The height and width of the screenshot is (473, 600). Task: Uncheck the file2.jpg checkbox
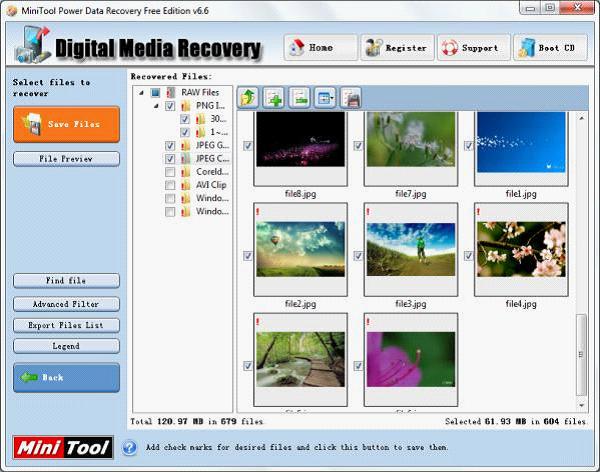coord(248,256)
